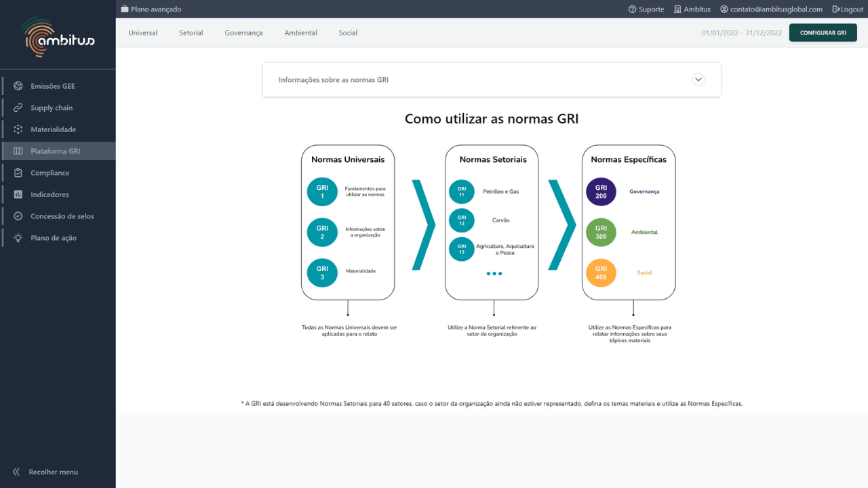Viewport: 868px width, 488px height.
Task: Click Agricultura, Aquicultura e Pesca label
Action: [505, 249]
